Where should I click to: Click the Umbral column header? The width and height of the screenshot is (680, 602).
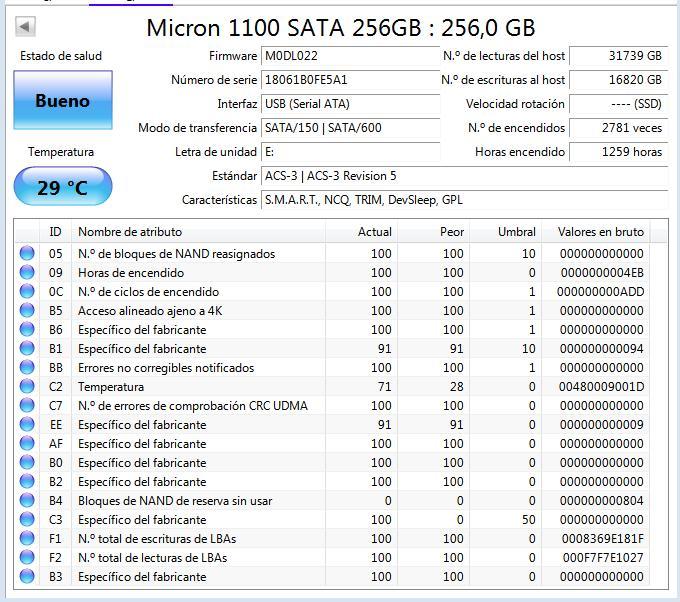pos(505,232)
